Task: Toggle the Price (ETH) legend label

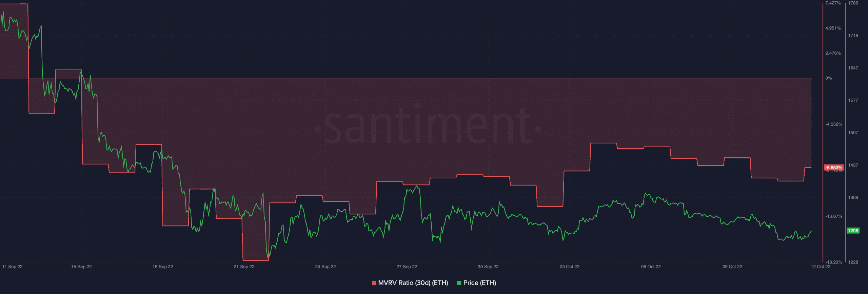Action: [x=479, y=283]
